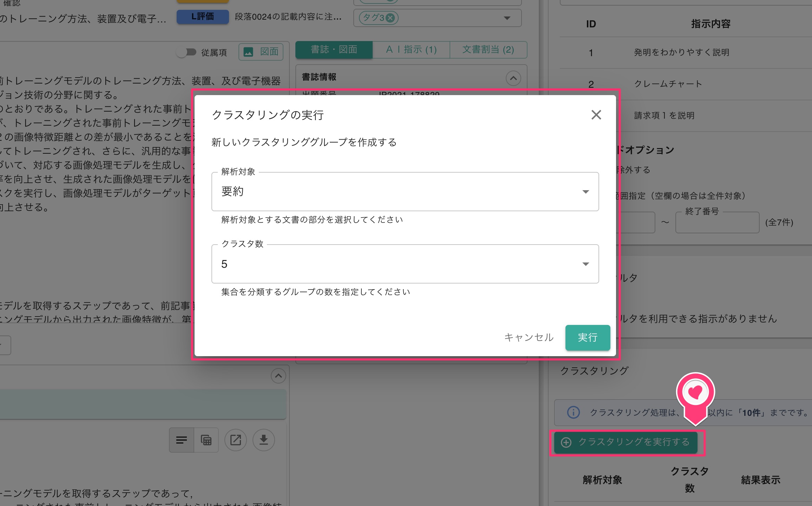Collapse the 書誌情報 panel
The height and width of the screenshot is (506, 812).
coord(513,78)
